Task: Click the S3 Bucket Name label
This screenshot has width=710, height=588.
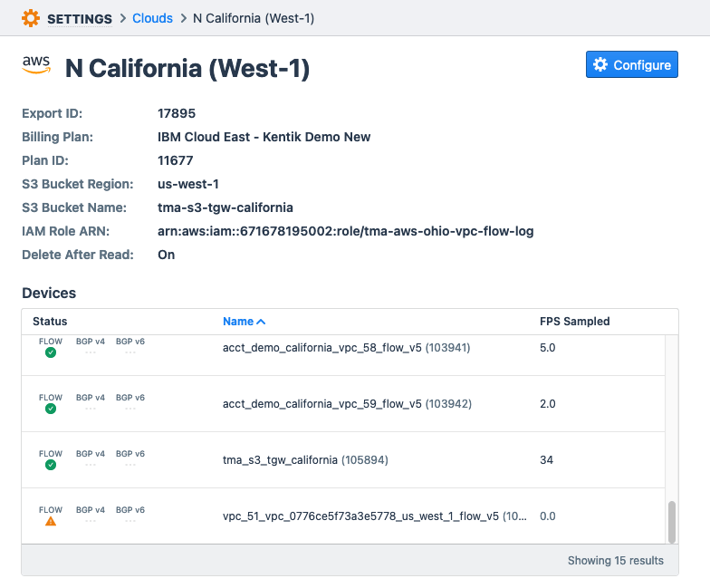Action: coord(74,207)
